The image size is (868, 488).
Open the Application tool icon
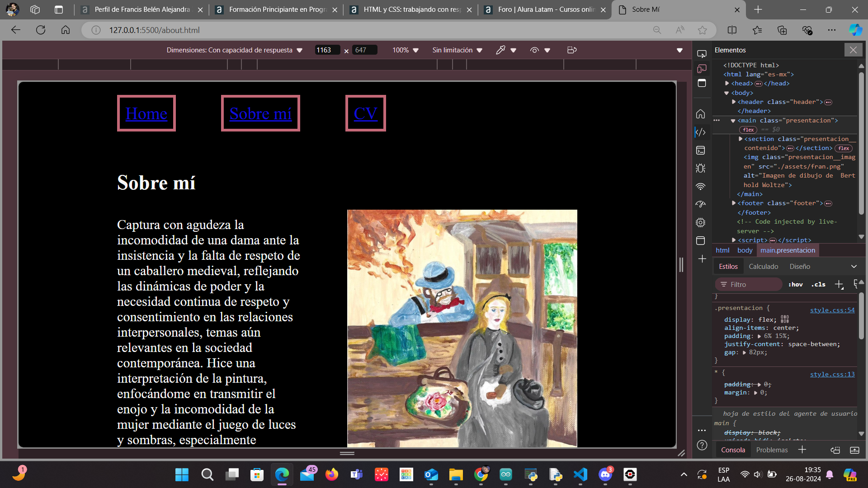pyautogui.click(x=701, y=240)
